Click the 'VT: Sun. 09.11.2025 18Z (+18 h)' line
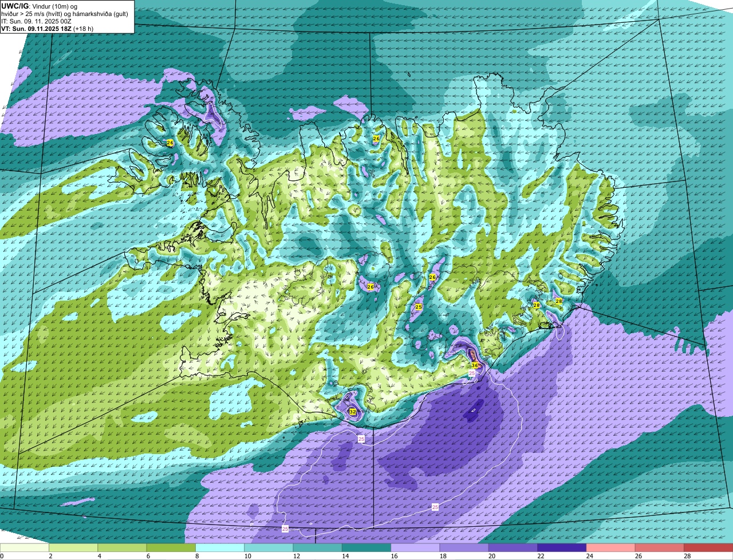The height and width of the screenshot is (560, 733). pyautogui.click(x=47, y=29)
